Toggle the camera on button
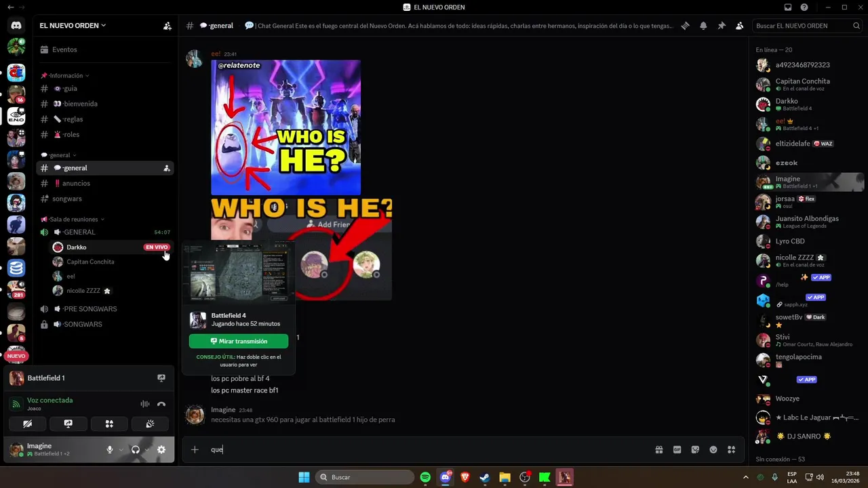Viewport: 868px width, 488px height. (x=27, y=424)
